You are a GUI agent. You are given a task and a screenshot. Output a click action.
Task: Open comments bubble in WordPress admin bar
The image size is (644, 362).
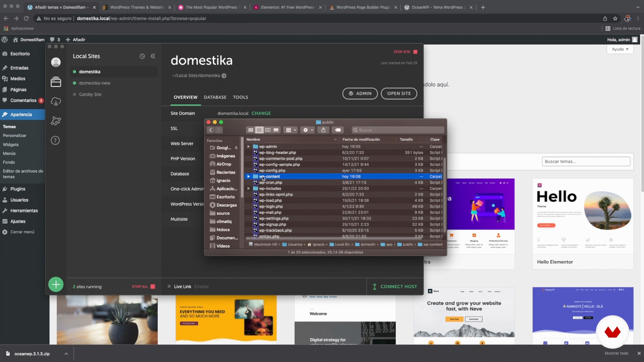pyautogui.click(x=55, y=40)
